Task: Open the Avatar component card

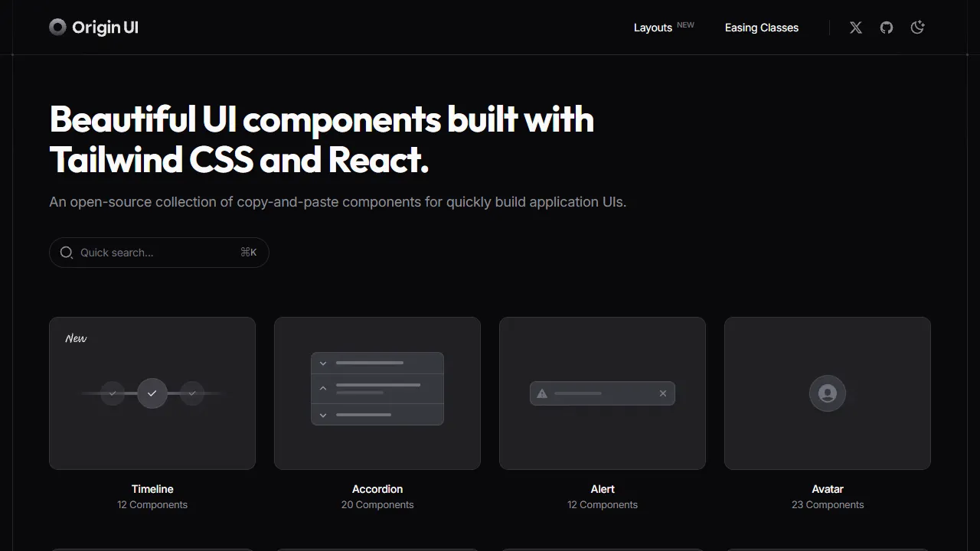Action: pyautogui.click(x=828, y=393)
